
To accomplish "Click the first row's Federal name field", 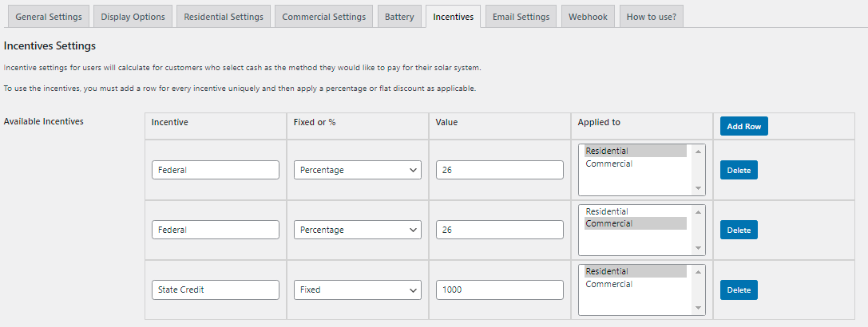I will pyautogui.click(x=216, y=170).
